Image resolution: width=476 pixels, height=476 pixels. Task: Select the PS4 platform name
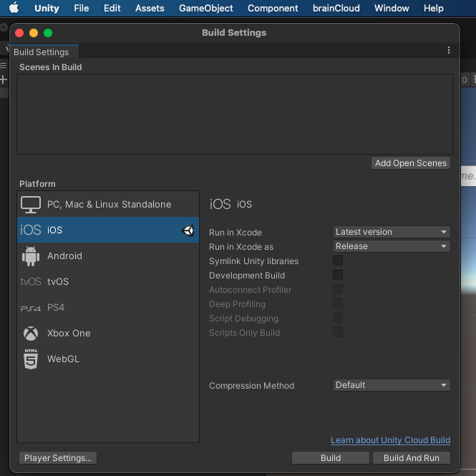pyautogui.click(x=56, y=308)
